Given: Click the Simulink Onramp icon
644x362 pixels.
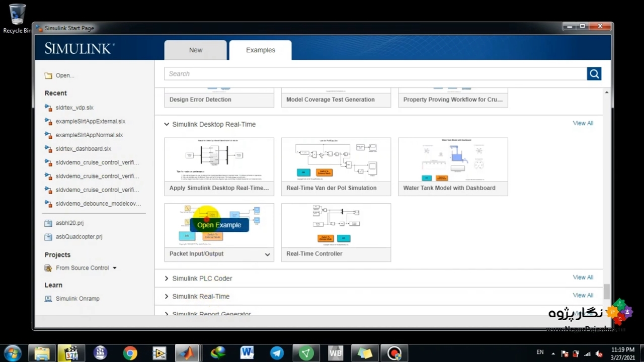Looking at the screenshot, I should (x=48, y=299).
